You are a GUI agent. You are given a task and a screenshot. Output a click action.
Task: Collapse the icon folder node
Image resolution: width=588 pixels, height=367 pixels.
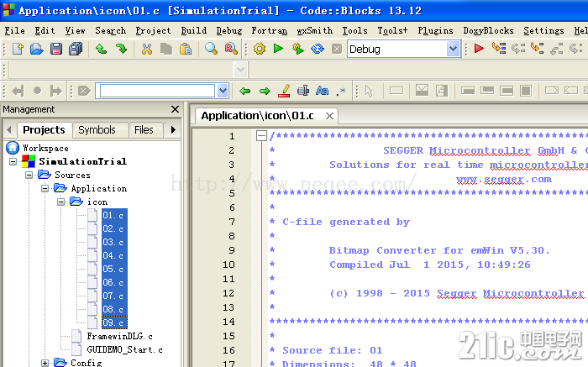coord(60,202)
